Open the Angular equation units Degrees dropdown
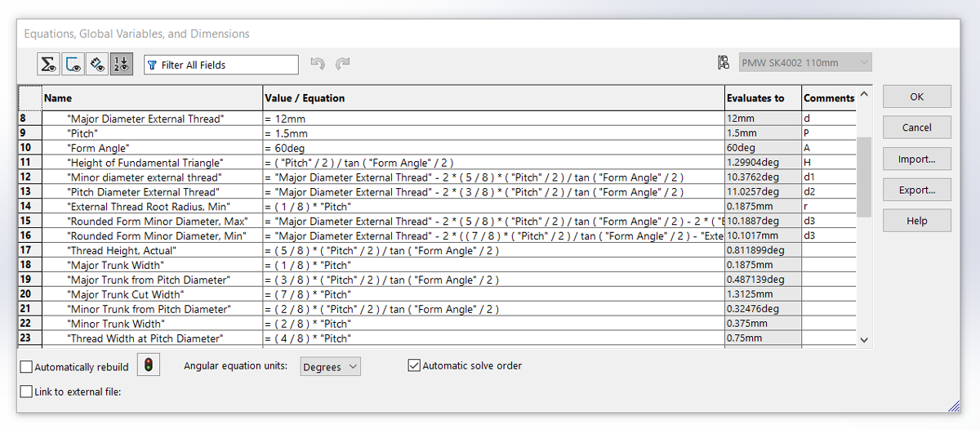Screen dimensions: 980x430 click(330, 367)
